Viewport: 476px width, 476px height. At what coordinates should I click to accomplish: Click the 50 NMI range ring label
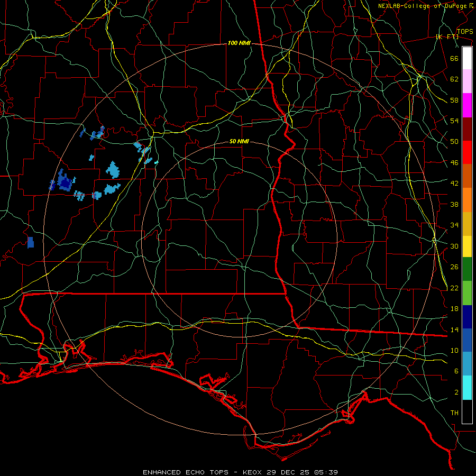point(239,141)
